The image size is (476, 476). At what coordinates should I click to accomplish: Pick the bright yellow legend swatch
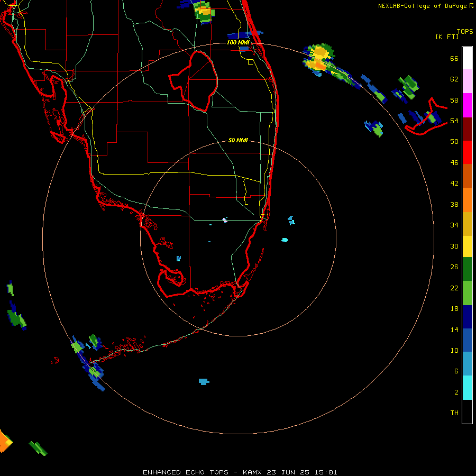[467, 246]
